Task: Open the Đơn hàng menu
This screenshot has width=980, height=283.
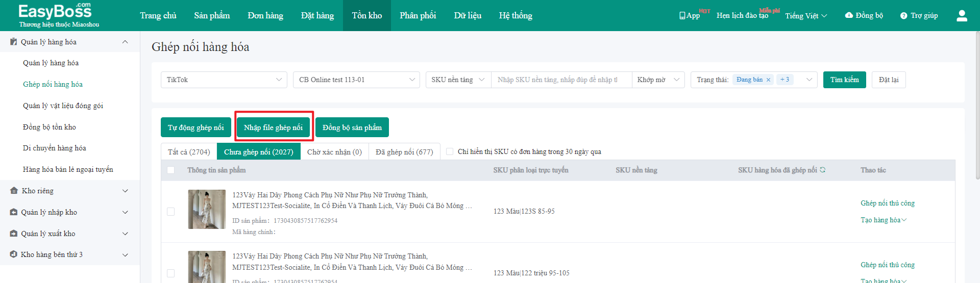Action: click(265, 16)
